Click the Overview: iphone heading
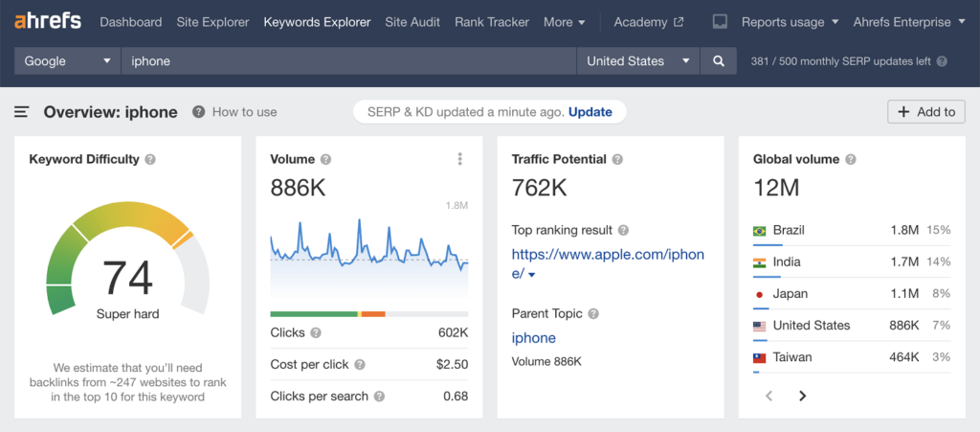The width and height of the screenshot is (980, 432). click(x=111, y=112)
